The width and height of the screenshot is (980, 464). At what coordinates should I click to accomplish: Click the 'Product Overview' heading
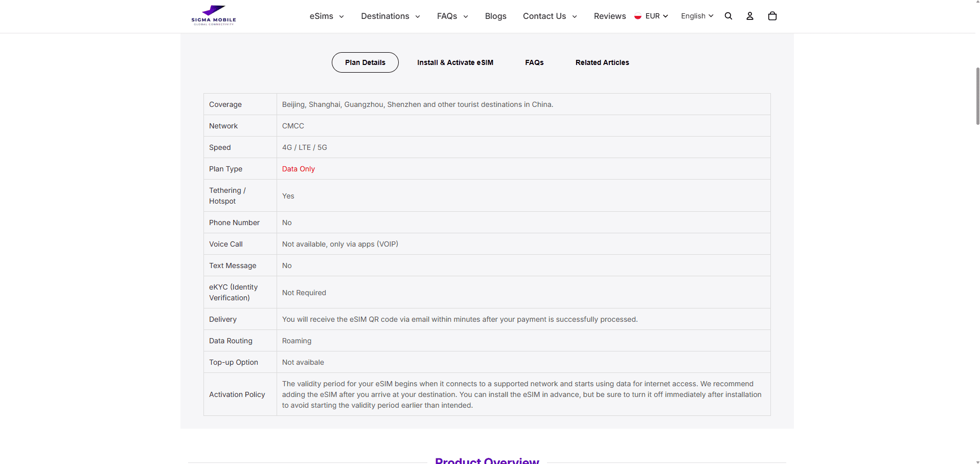pos(487,460)
